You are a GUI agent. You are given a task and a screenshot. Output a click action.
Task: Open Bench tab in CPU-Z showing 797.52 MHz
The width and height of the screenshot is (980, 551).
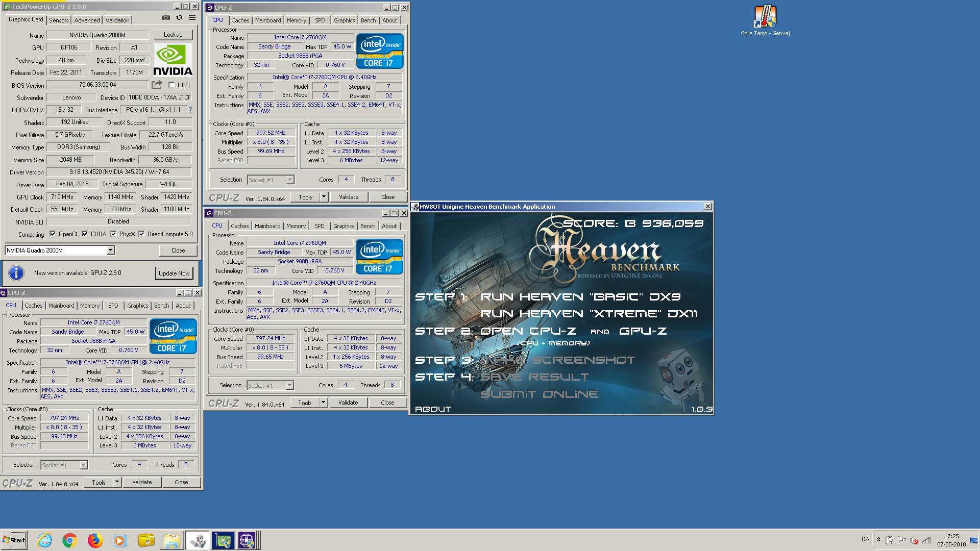coord(368,20)
